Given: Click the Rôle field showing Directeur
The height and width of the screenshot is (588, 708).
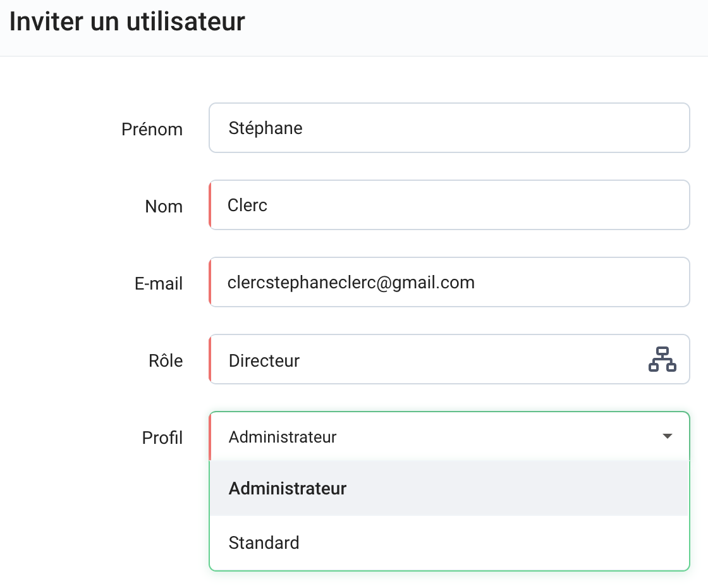Looking at the screenshot, I should (x=424, y=360).
